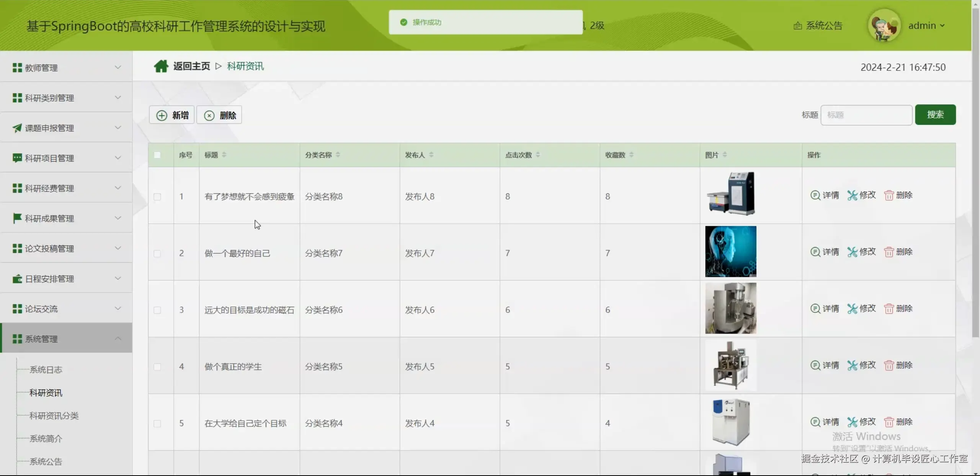The image size is (980, 476).
Task: Click the 标题 search input field
Action: [866, 115]
